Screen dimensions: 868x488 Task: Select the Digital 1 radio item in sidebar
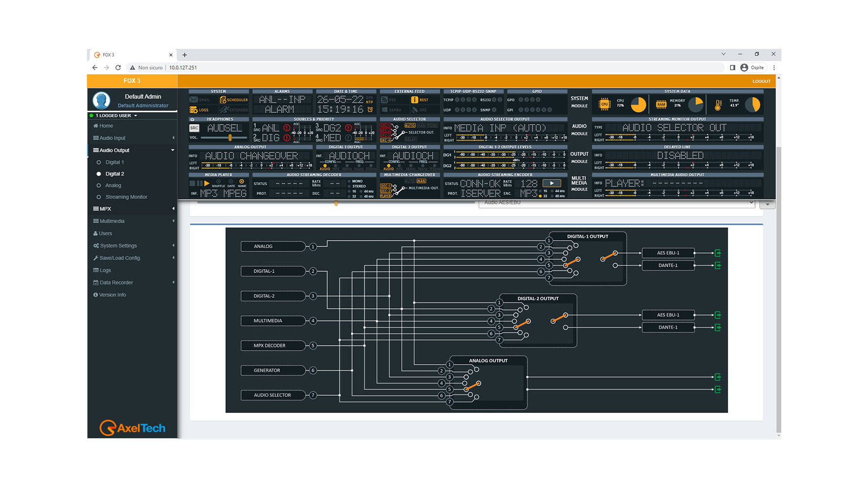pyautogui.click(x=114, y=162)
